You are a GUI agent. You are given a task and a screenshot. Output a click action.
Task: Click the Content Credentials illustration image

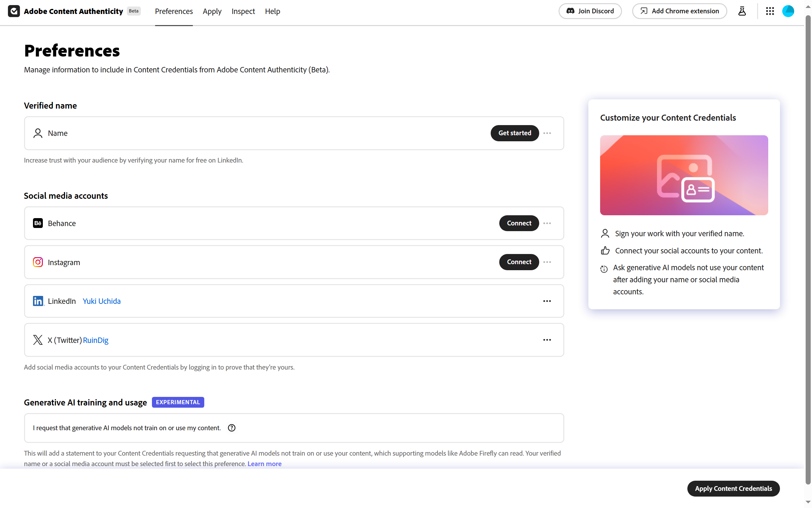point(684,175)
